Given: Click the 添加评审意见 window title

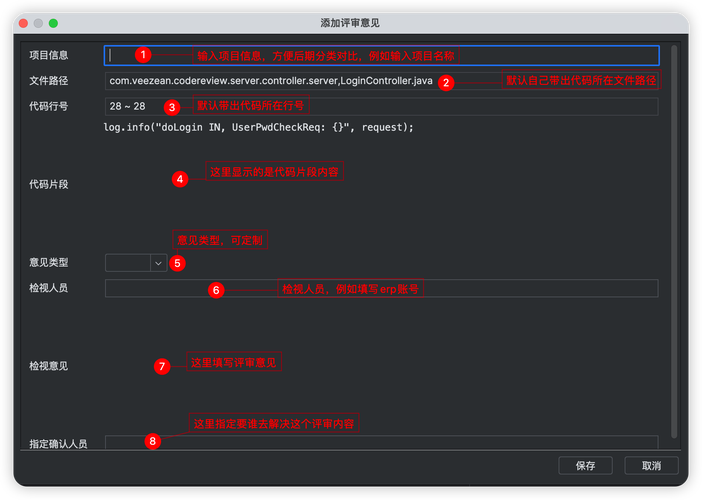Looking at the screenshot, I should pyautogui.click(x=350, y=23).
